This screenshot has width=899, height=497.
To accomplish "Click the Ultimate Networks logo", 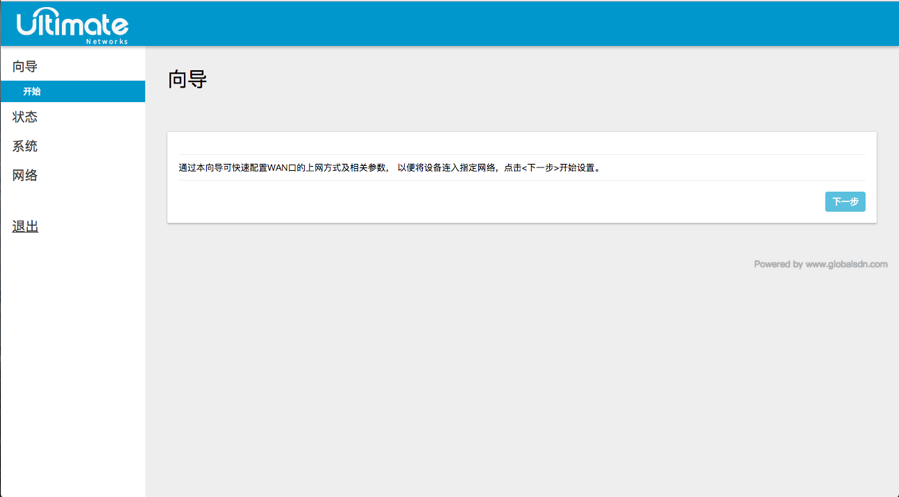I will (72, 24).
